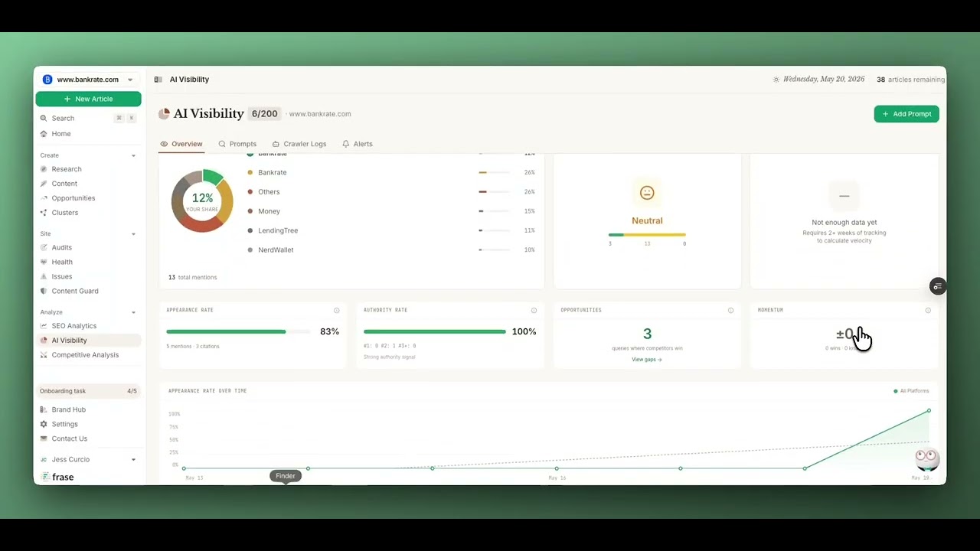Image resolution: width=980 pixels, height=551 pixels.
Task: Collapse the Create section
Action: (x=133, y=155)
